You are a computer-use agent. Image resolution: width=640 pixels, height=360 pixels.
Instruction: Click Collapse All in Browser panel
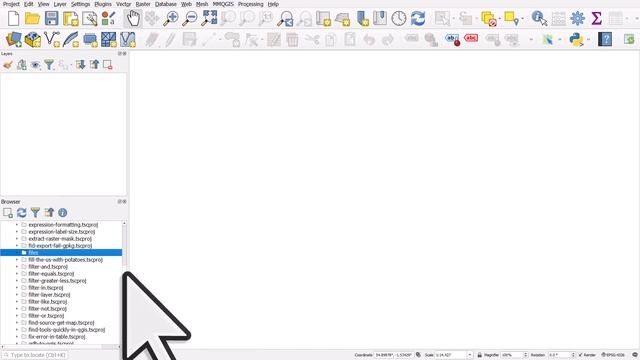click(x=49, y=213)
